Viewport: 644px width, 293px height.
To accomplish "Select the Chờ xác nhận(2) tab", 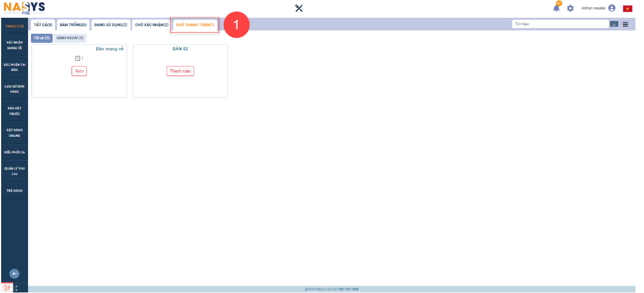I will click(x=152, y=25).
